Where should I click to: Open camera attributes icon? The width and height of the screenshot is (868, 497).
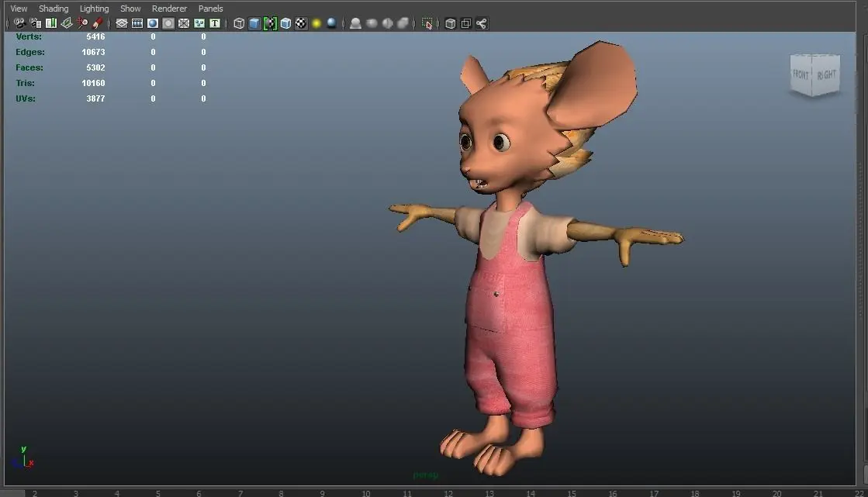36,23
